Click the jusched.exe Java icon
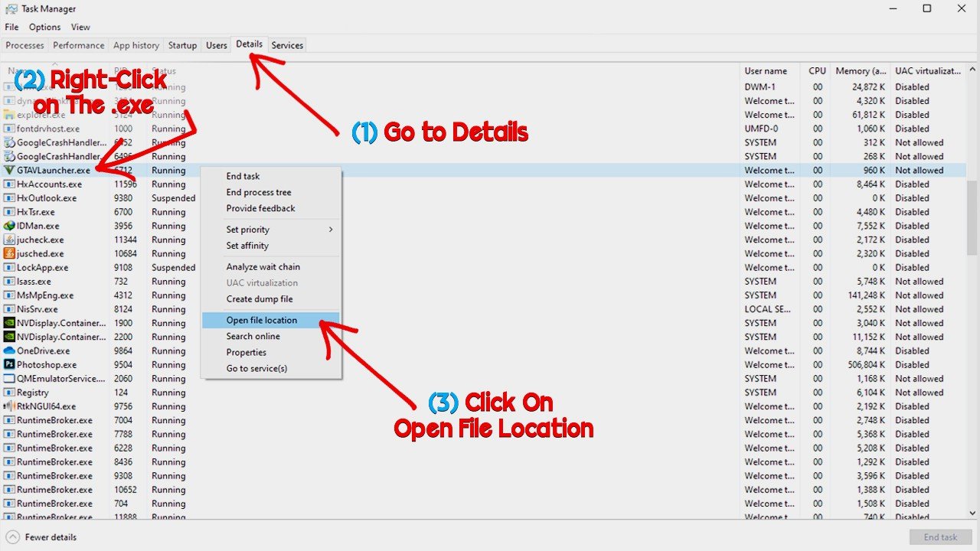Viewport: 980px width, 551px height. [x=10, y=253]
